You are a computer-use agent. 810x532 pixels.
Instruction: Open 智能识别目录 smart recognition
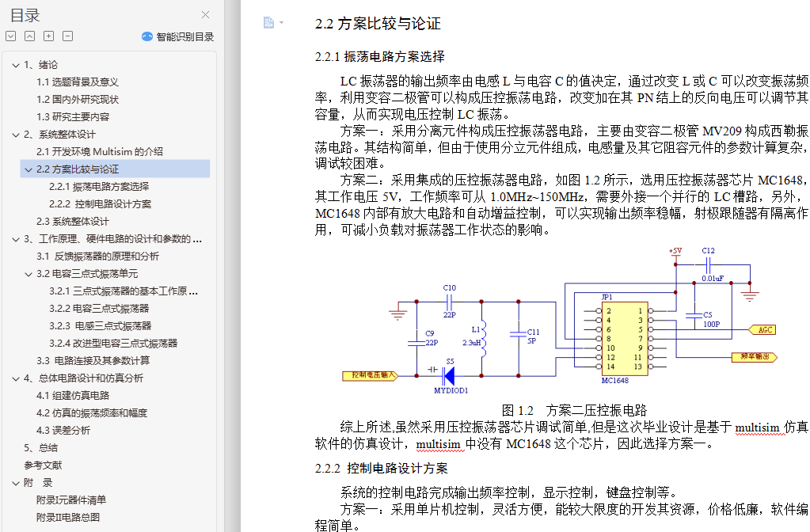click(x=177, y=36)
